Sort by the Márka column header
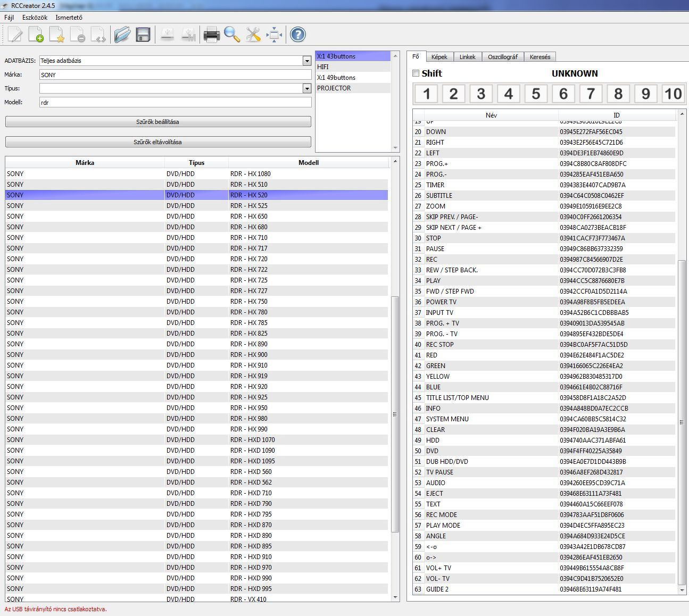The height and width of the screenshot is (616, 689). 85,163
